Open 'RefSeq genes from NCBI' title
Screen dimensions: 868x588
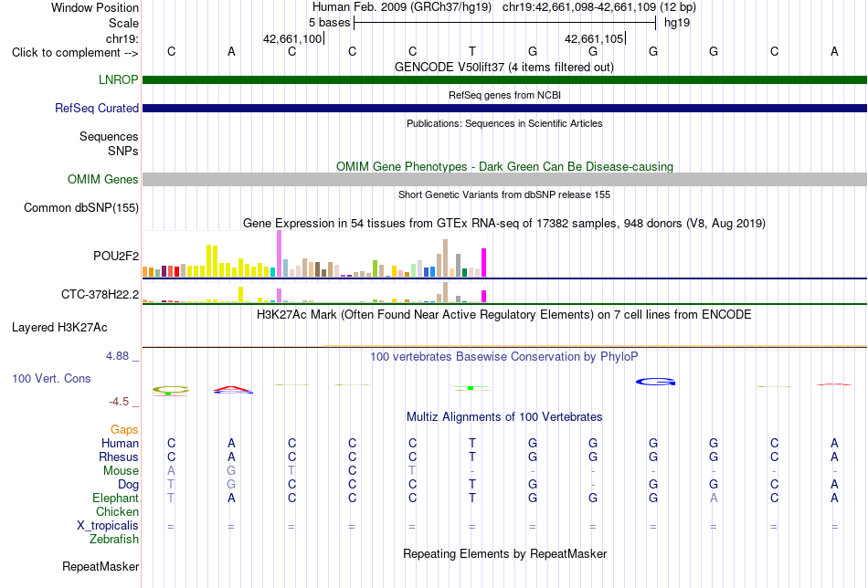click(x=504, y=95)
